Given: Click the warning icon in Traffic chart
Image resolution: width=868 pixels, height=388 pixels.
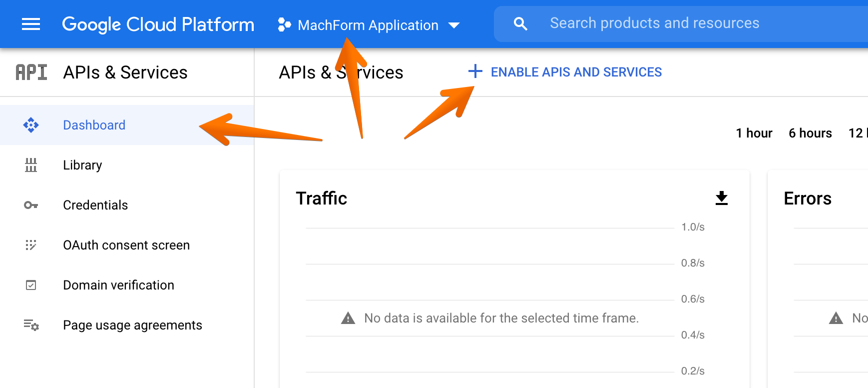Looking at the screenshot, I should (x=348, y=318).
